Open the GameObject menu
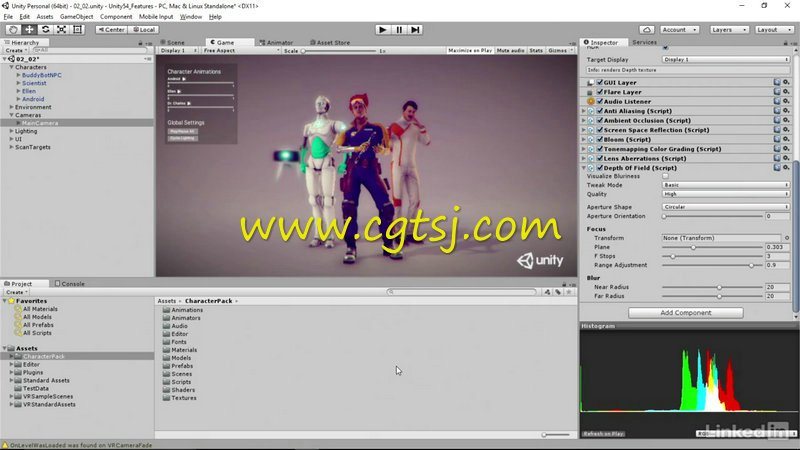Screen dimensions: 800x450 (77, 17)
